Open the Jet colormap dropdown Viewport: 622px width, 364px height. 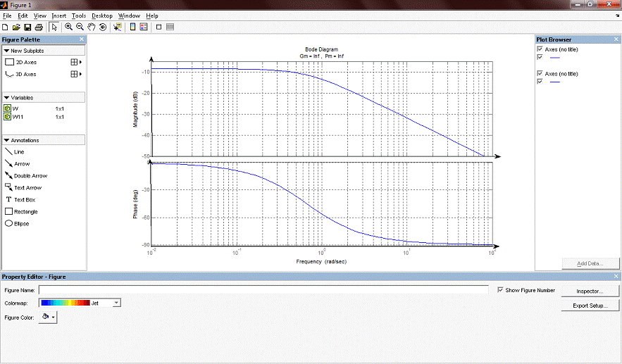point(116,303)
